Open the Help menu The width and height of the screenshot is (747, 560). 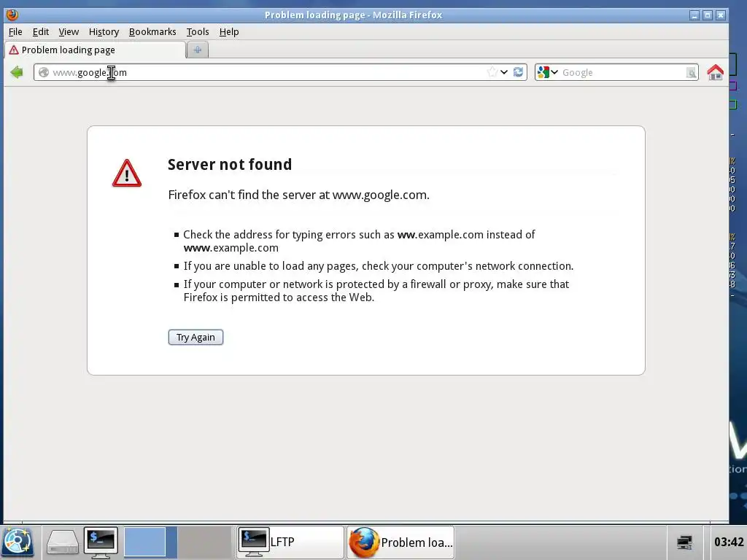(x=229, y=32)
